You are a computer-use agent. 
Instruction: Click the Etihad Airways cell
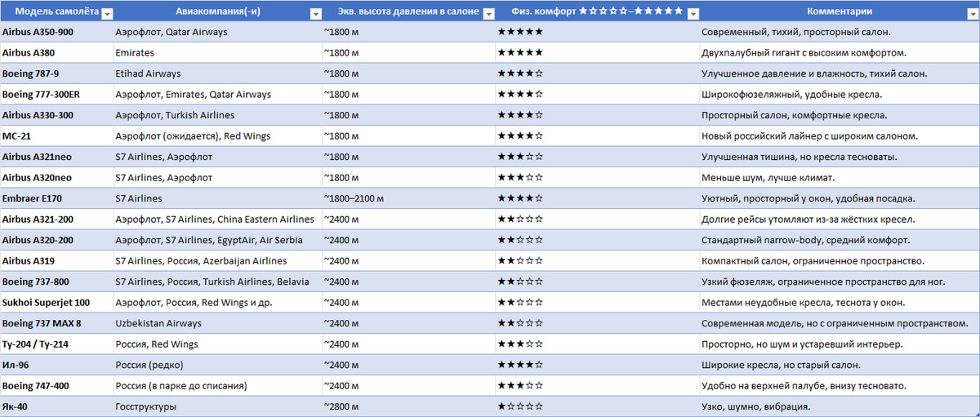point(218,73)
